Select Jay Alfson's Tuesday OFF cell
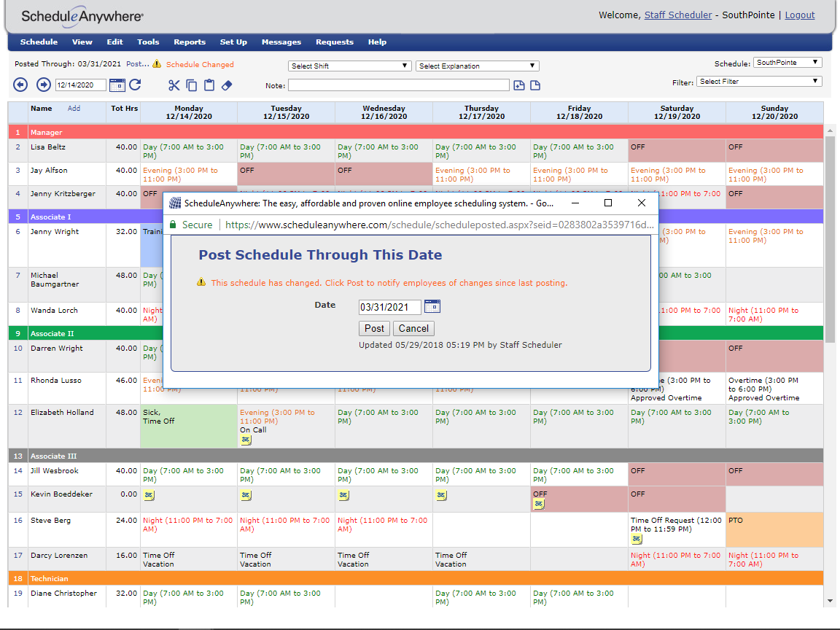840x630 pixels. pos(286,174)
